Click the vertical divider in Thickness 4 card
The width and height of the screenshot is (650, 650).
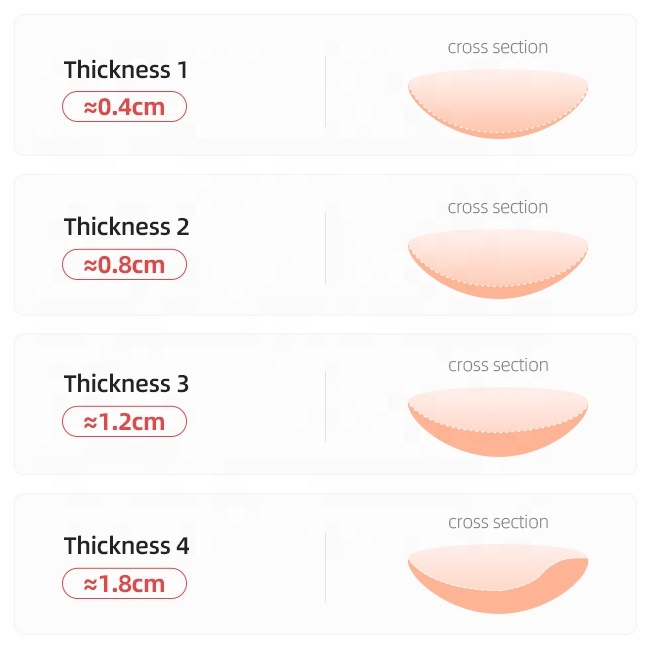[325, 568]
